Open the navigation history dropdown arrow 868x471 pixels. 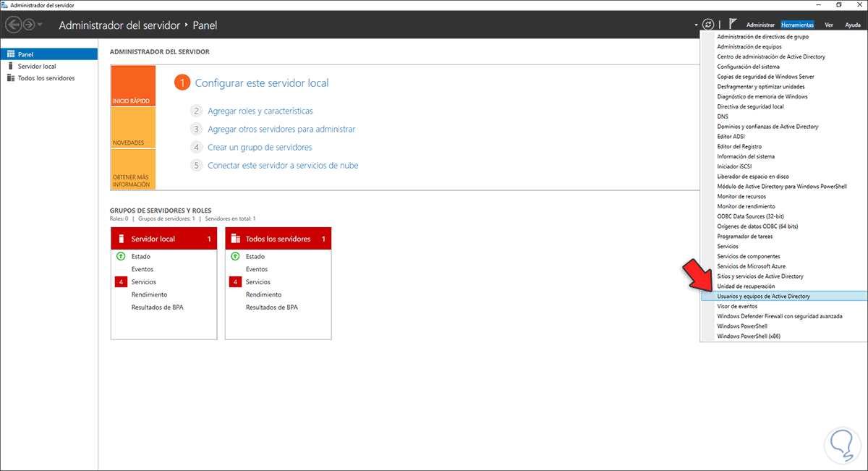[40, 25]
